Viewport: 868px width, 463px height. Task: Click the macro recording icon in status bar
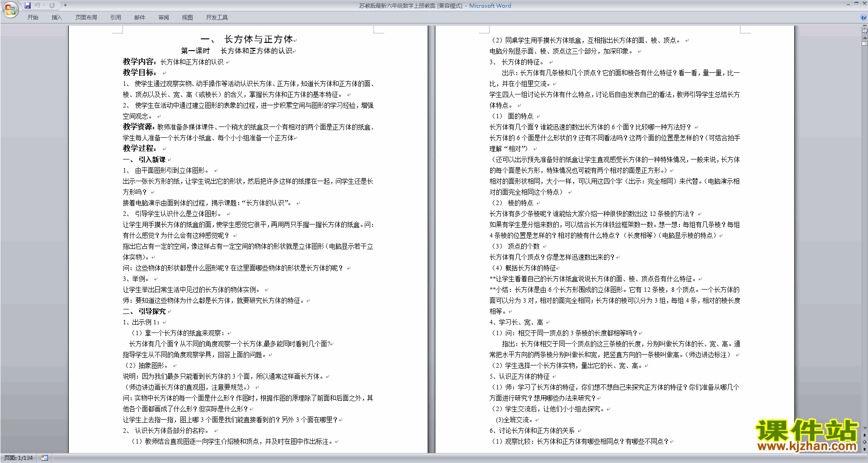tap(44, 458)
